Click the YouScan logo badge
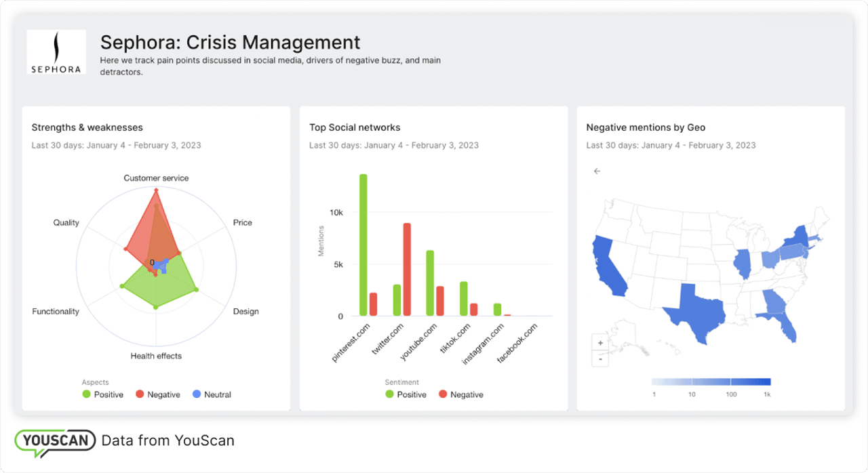The width and height of the screenshot is (868, 473). [56, 443]
